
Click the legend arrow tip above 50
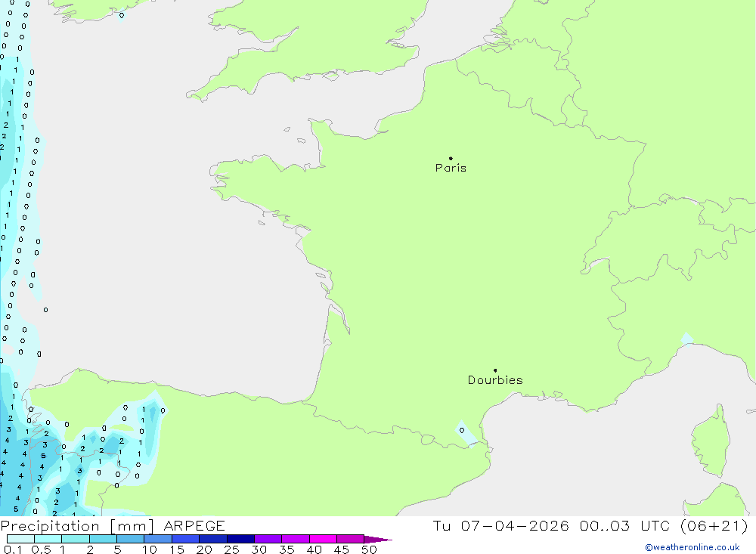[378, 539]
